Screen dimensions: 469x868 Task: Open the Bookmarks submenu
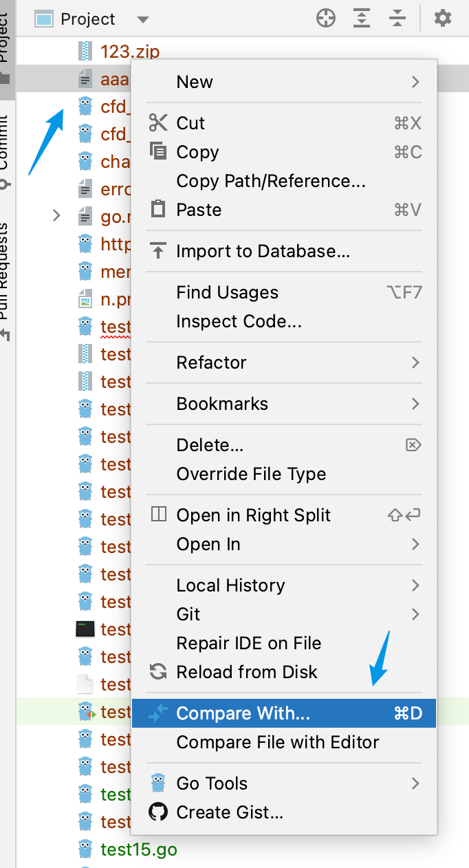tap(283, 404)
